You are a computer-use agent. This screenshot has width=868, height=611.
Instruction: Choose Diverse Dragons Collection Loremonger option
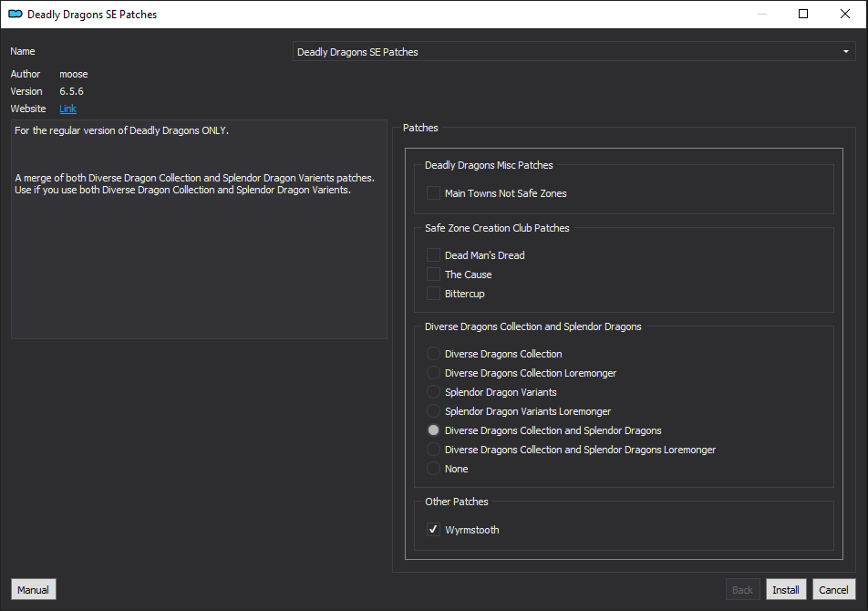[x=433, y=373]
